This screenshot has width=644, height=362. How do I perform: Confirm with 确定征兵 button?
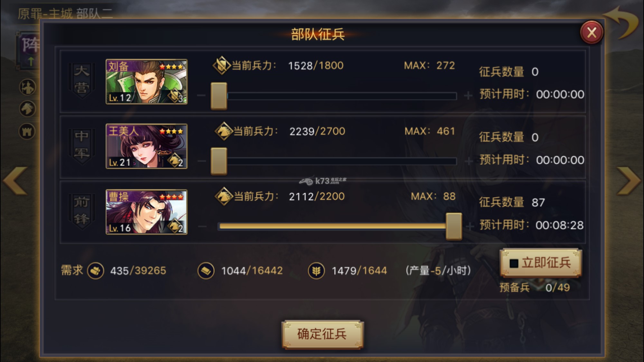[322, 334]
